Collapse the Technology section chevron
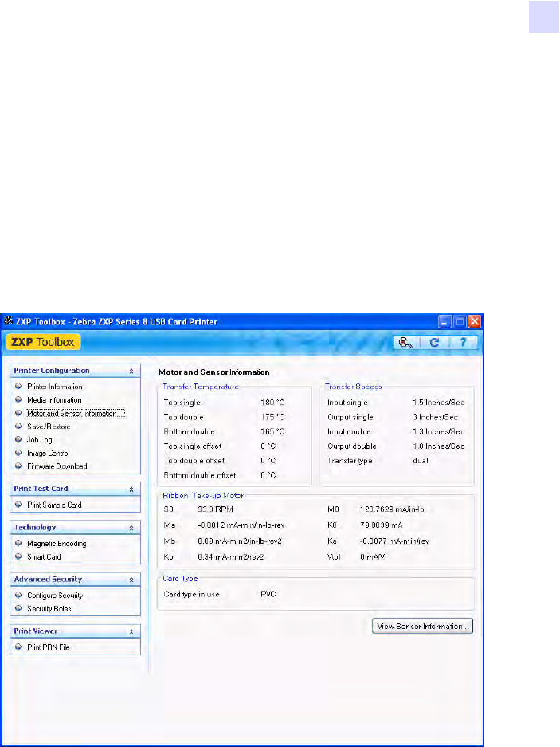The image size is (560, 747). tap(131, 528)
